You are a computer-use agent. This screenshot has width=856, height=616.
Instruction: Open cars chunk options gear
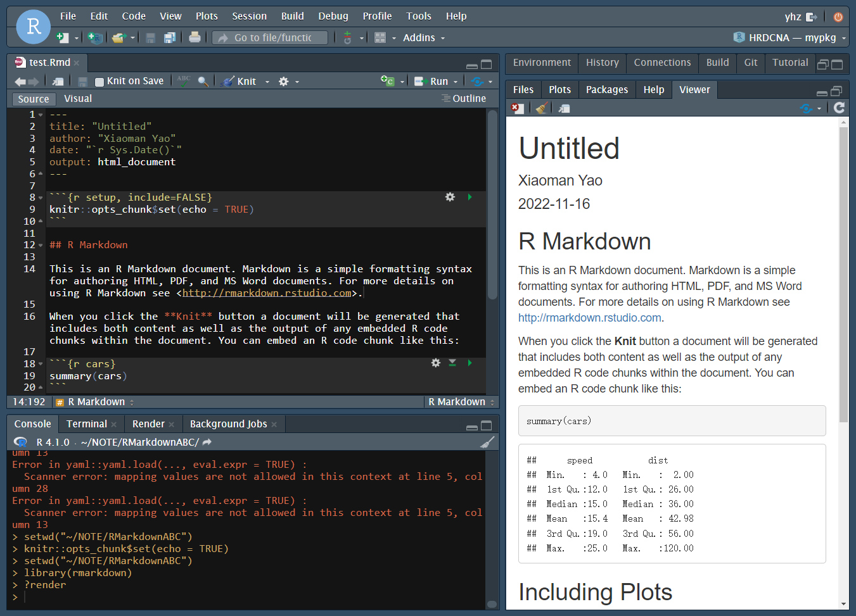tap(435, 363)
